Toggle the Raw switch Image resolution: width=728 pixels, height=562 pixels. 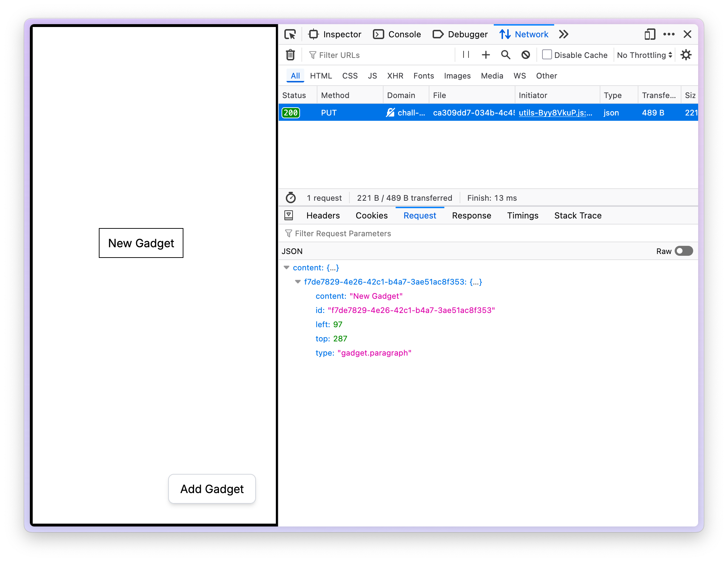tap(684, 251)
